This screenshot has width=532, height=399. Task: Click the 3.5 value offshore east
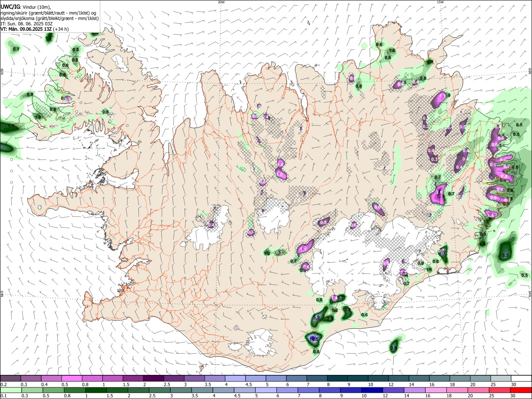[x=505, y=255]
